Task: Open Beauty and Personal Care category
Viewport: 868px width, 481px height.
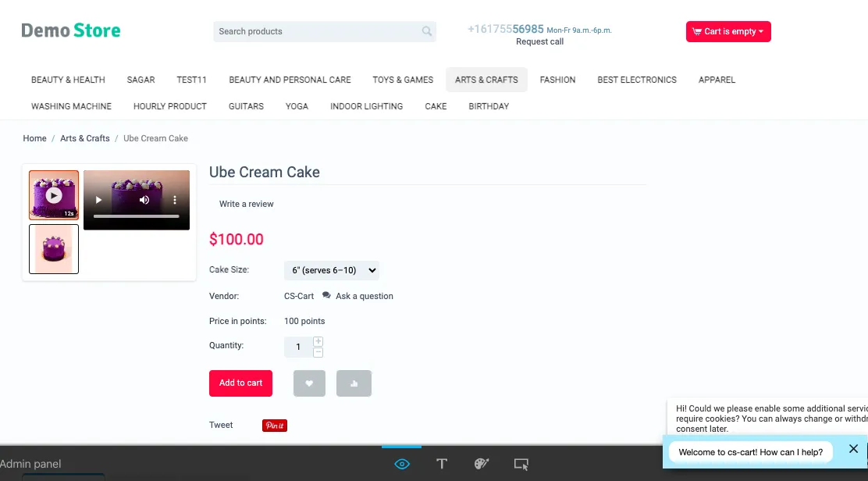Action: click(290, 80)
